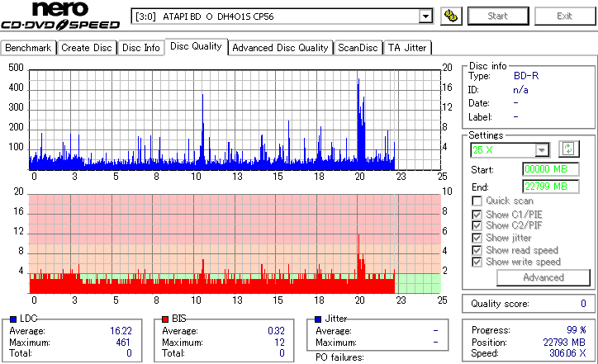The height and width of the screenshot is (364, 598).
Task: Open the TA Jitter tab
Action: (x=407, y=48)
